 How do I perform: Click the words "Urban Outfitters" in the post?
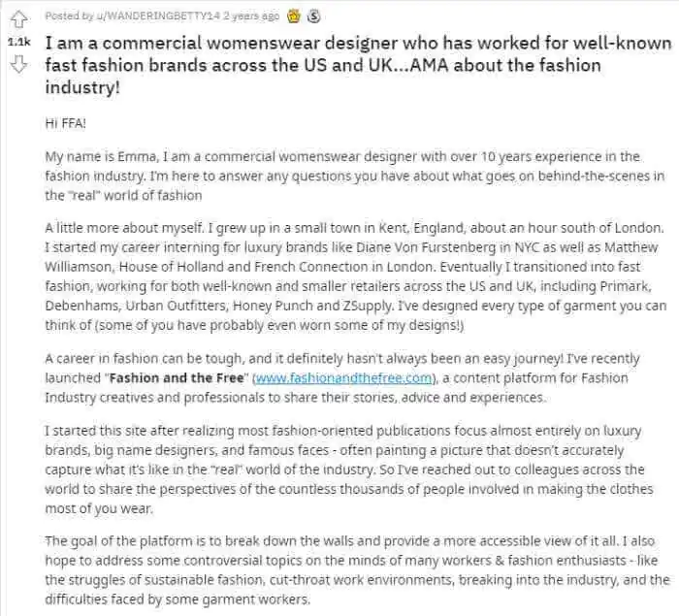pos(177,306)
